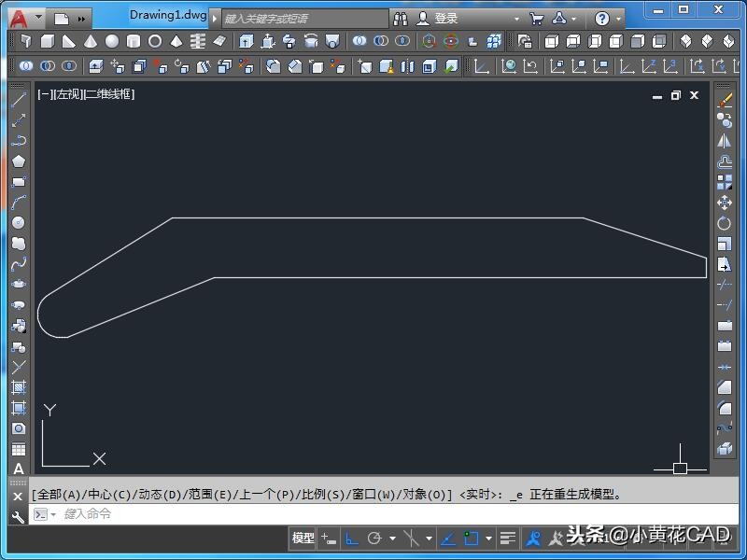Select the Multiline Text tool
This screenshot has height=560, width=747.
pos(18,469)
